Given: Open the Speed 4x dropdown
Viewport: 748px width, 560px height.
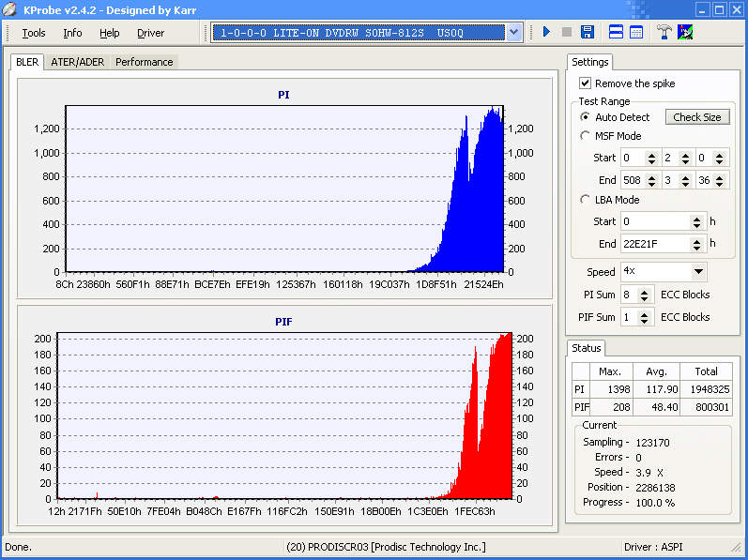Looking at the screenshot, I should click(698, 271).
